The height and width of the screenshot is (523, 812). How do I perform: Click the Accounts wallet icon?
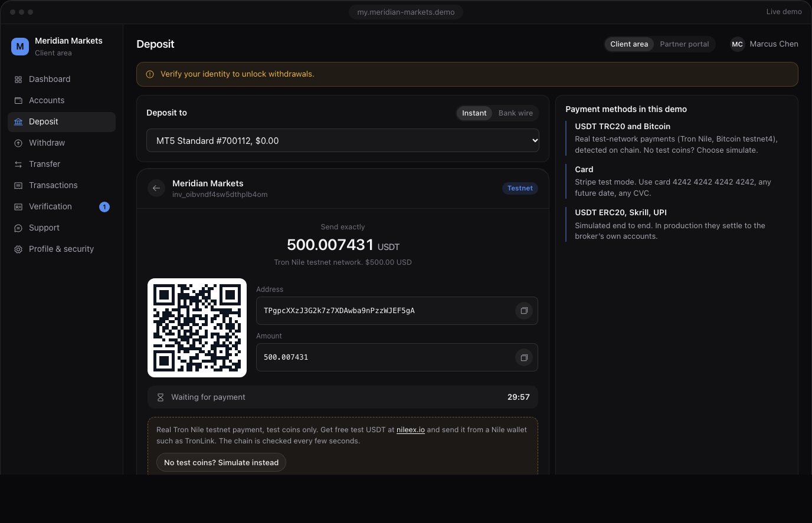click(x=18, y=101)
